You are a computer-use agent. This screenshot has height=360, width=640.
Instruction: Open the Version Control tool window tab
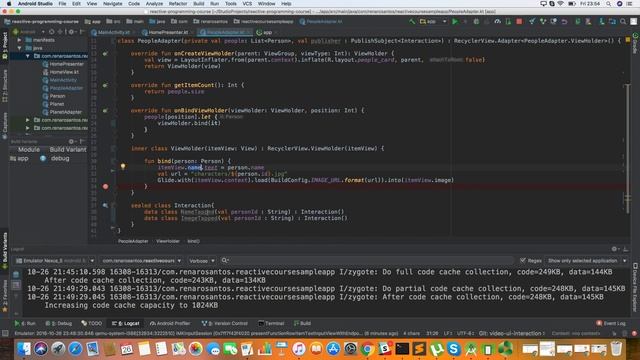224,323
